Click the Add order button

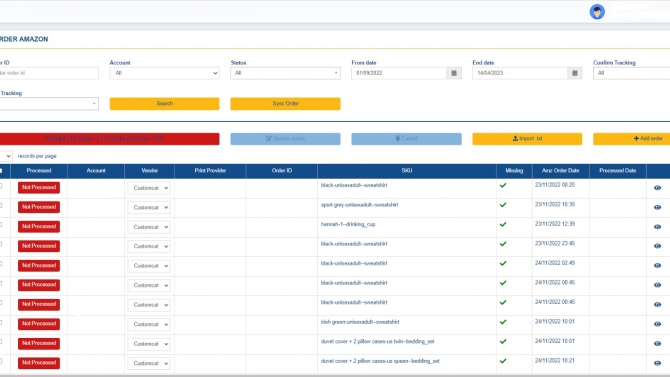tap(632, 139)
